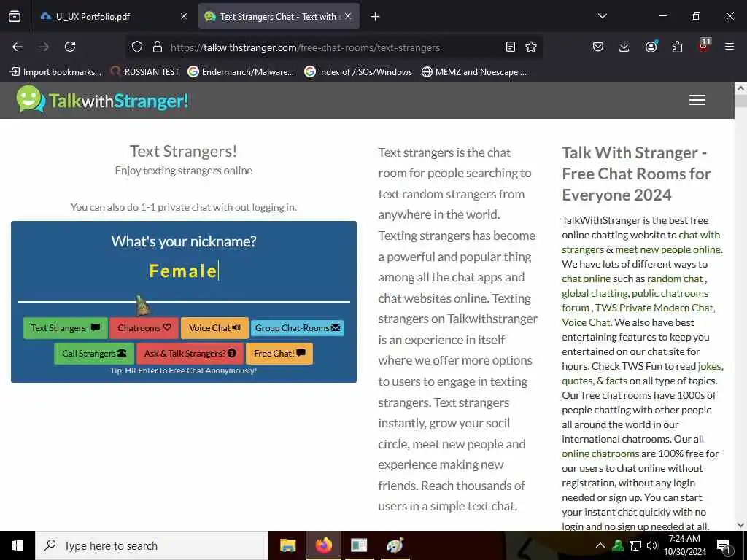Open the quotes link
Viewport: 747px width, 560px height.
(x=577, y=381)
